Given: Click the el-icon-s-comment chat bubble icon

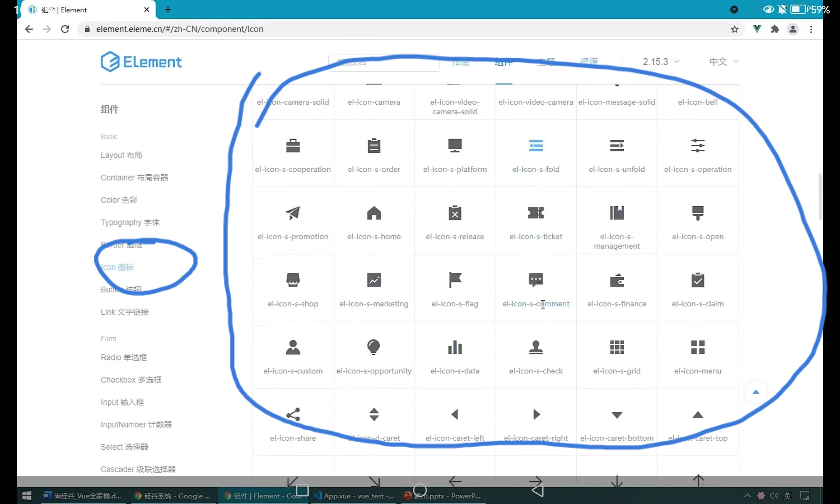Looking at the screenshot, I should (x=535, y=280).
